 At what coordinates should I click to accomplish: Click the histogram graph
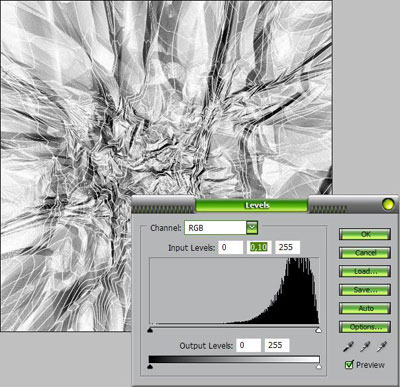point(234,291)
